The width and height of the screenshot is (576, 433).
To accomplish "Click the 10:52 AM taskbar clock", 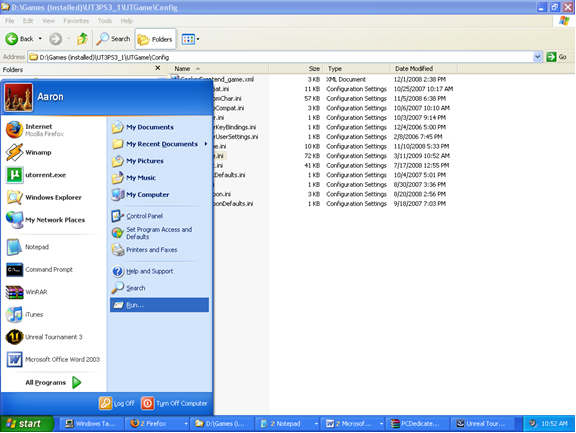I will click(555, 424).
